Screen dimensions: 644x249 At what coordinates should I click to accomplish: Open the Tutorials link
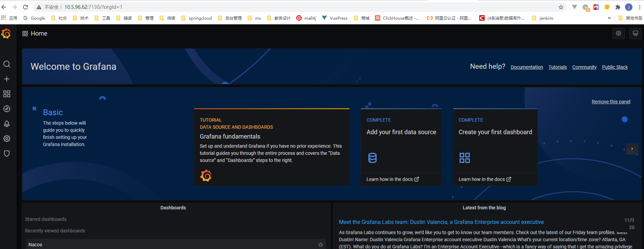pos(558,67)
